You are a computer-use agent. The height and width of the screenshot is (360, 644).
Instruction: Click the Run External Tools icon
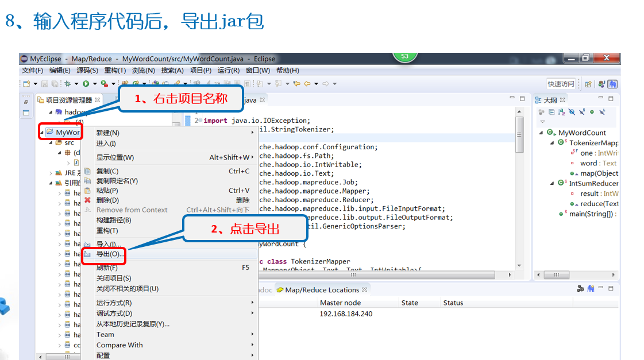[x=105, y=84]
